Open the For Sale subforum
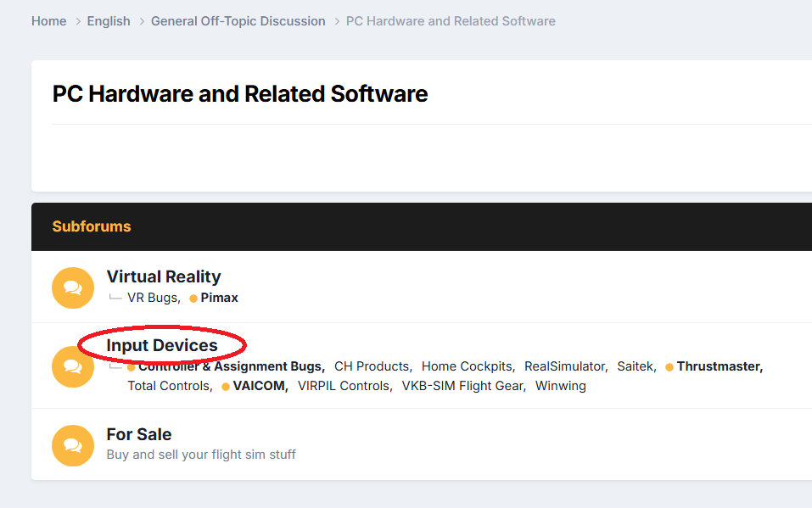812x508 pixels. pyautogui.click(x=139, y=434)
